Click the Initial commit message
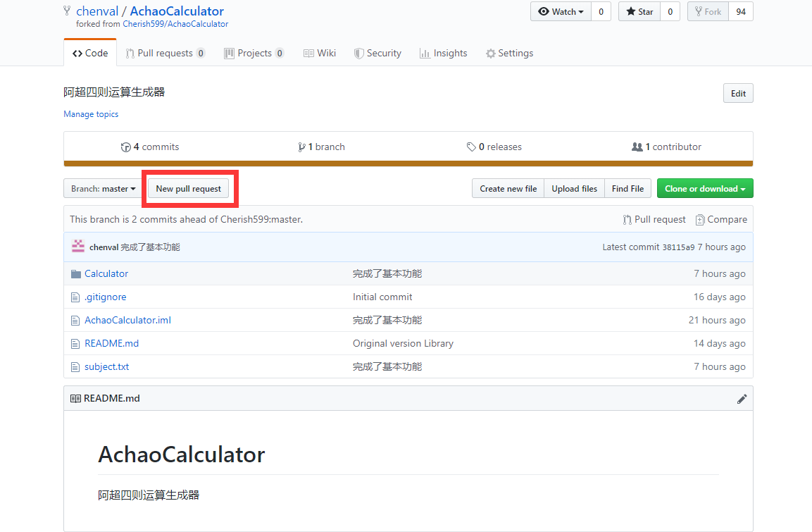 pyautogui.click(x=382, y=297)
